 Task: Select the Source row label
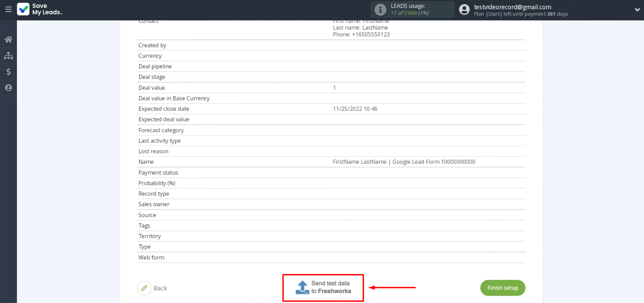click(x=147, y=215)
